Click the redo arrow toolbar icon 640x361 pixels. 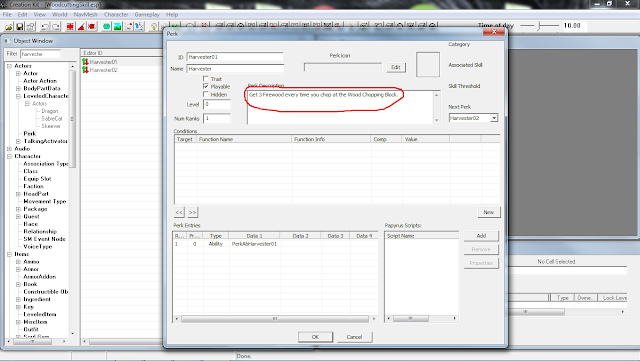[x=56, y=27]
